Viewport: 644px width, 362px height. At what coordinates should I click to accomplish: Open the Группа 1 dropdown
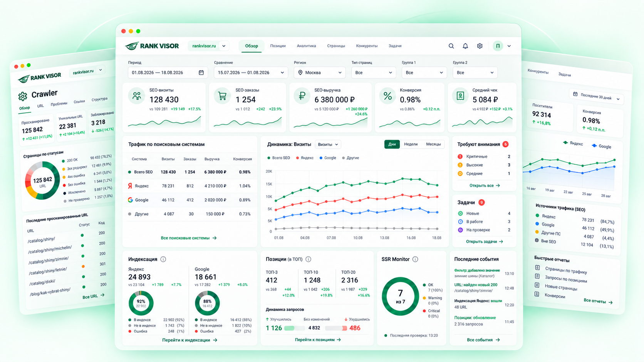pos(424,72)
